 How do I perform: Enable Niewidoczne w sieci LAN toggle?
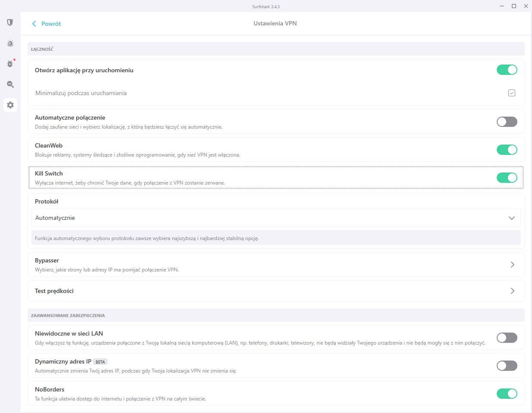pos(507,338)
